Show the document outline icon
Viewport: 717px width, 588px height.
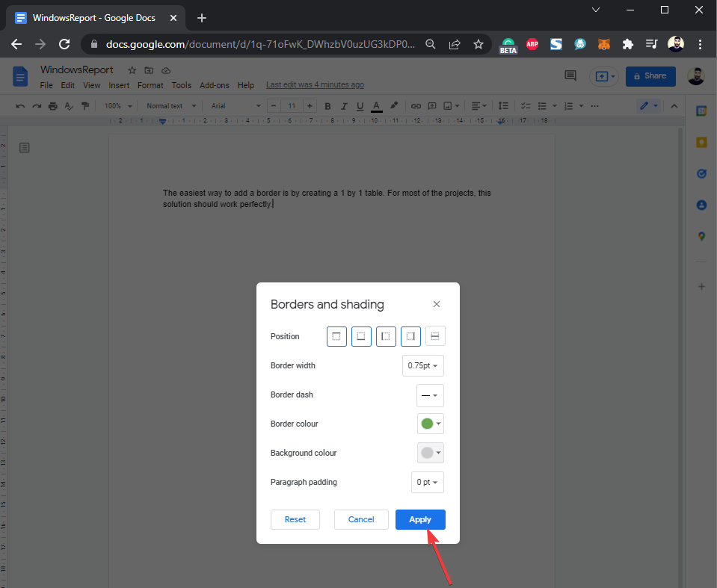pyautogui.click(x=25, y=148)
